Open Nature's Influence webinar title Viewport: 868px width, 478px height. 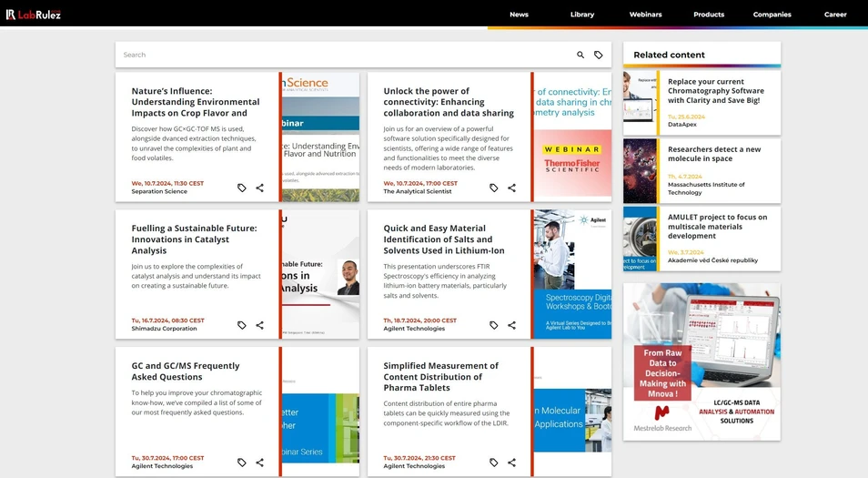196,102
